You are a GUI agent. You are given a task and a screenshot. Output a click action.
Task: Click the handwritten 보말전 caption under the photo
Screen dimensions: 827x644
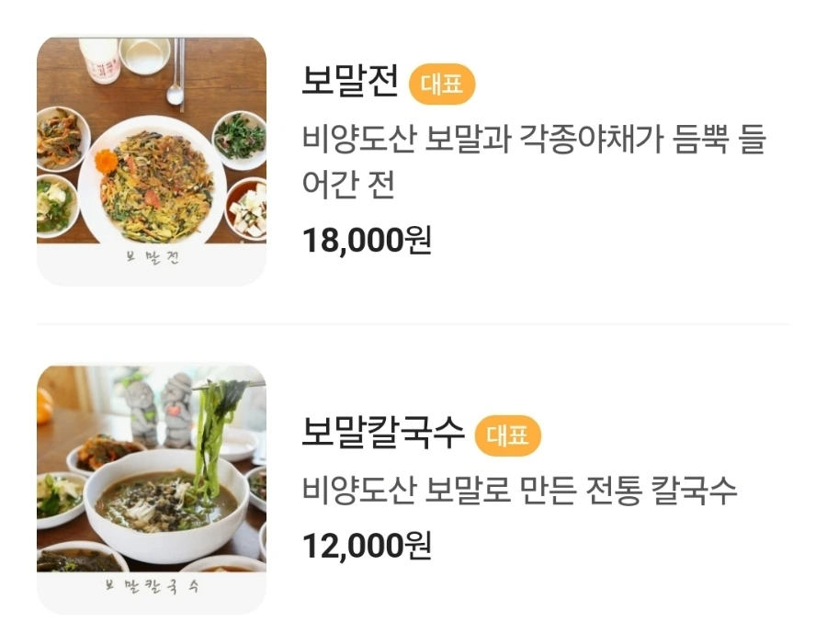click(x=152, y=258)
